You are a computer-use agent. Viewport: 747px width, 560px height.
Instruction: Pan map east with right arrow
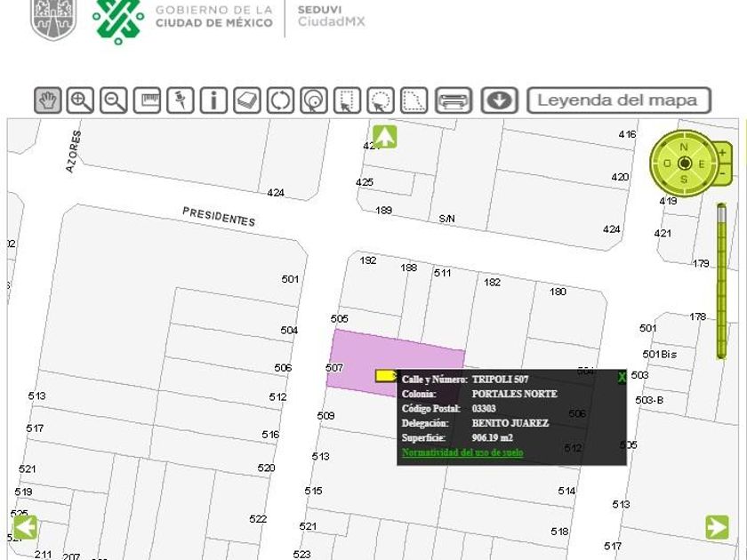(717, 527)
